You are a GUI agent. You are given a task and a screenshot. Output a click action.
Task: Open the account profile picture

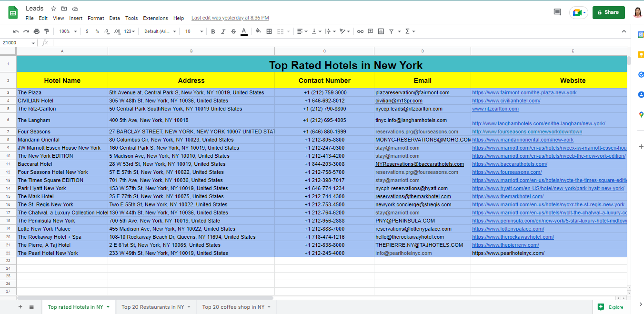click(x=638, y=12)
